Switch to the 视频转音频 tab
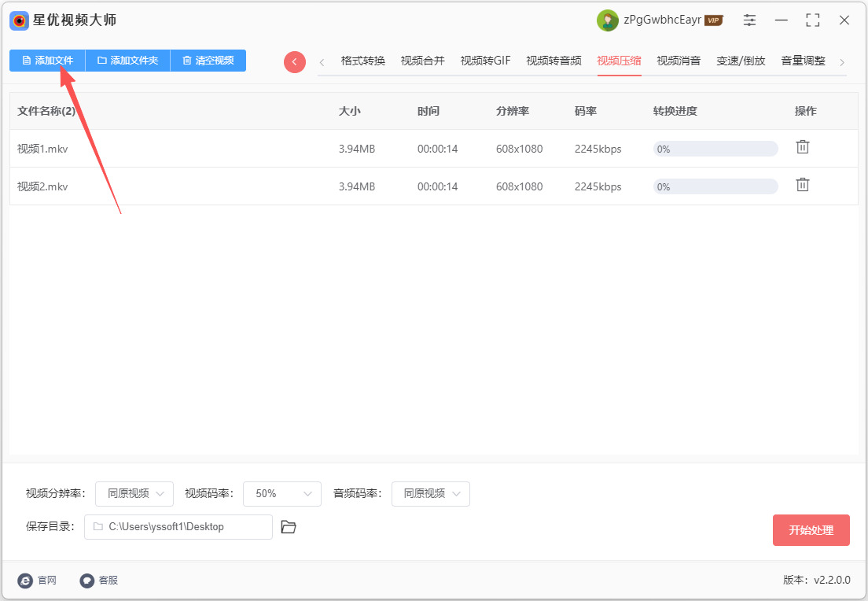The image size is (868, 601). [554, 61]
